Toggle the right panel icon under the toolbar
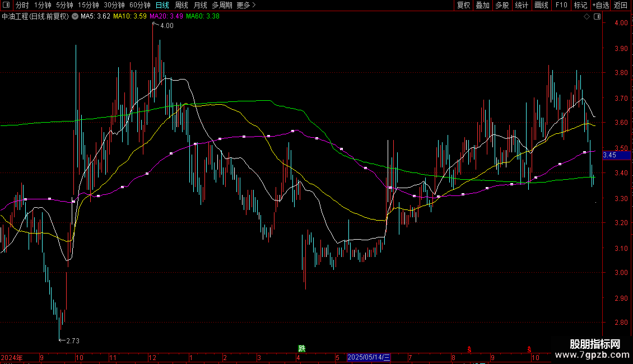The height and width of the screenshot is (364, 633). click(x=597, y=17)
